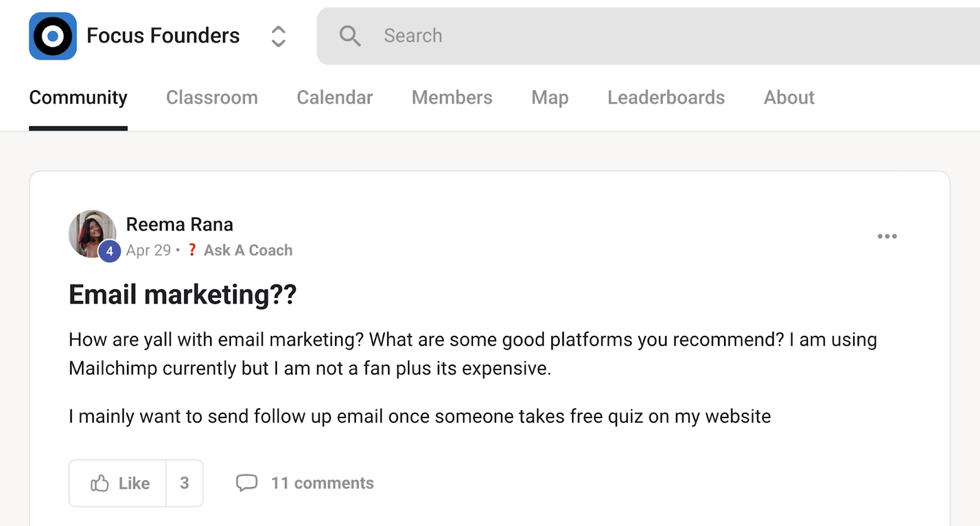Click the Like button on the post

tap(117, 483)
